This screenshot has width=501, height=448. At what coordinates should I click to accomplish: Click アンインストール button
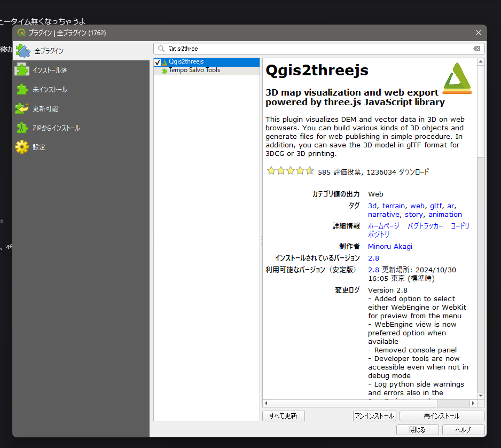374,416
